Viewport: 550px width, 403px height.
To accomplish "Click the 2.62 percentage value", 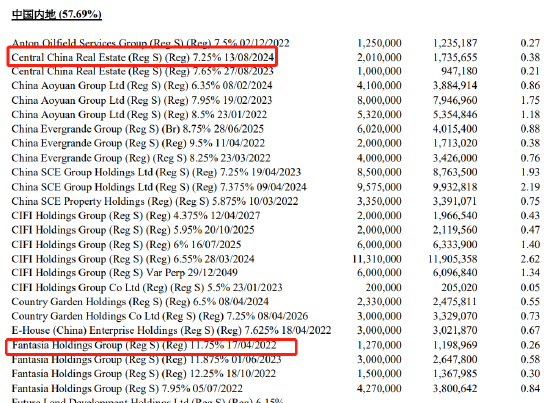I will 530,259.
